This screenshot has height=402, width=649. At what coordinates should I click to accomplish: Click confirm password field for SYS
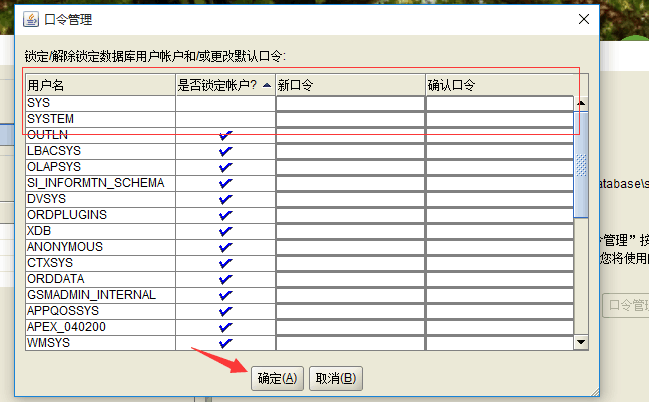[x=500, y=104]
